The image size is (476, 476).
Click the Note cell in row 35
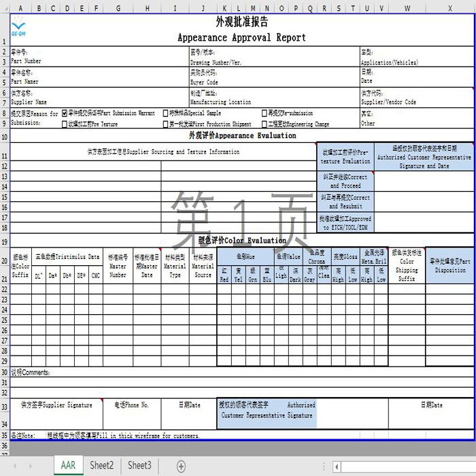click(x=28, y=435)
